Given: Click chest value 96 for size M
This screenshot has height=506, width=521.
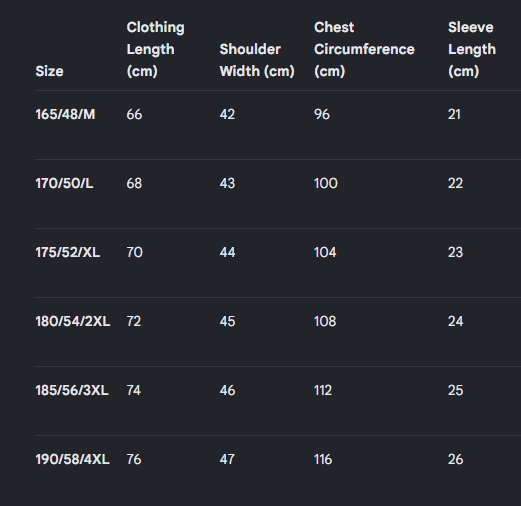Looking at the screenshot, I should [x=322, y=114].
